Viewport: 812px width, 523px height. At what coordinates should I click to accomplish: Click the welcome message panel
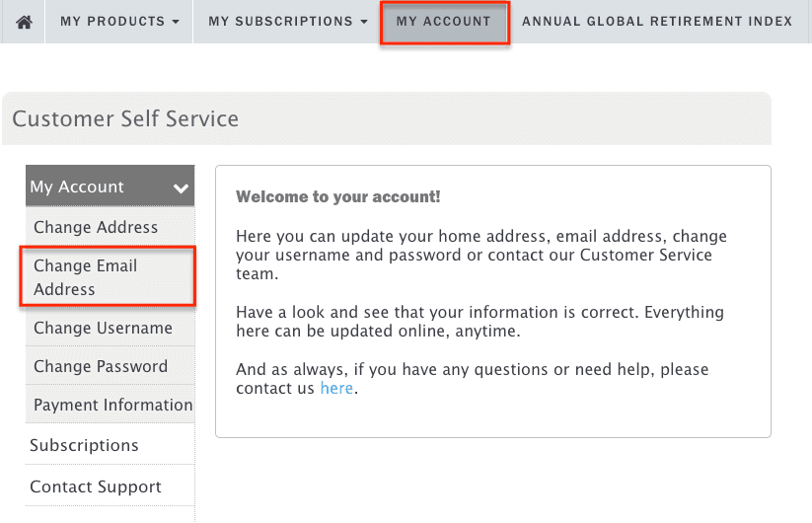pyautogui.click(x=493, y=301)
